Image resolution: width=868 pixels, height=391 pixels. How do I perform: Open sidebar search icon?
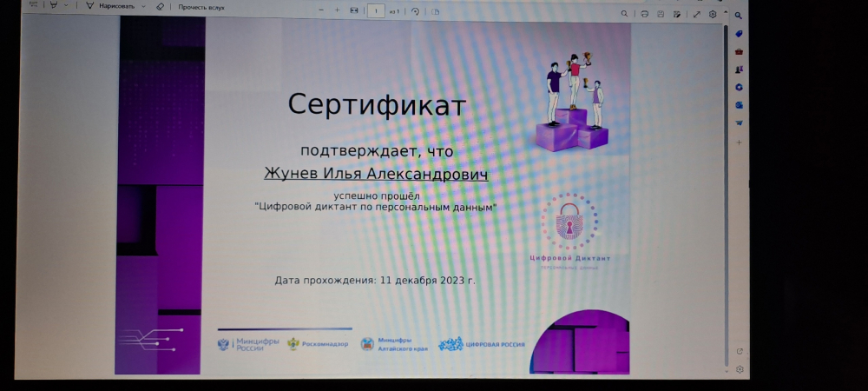tap(739, 16)
